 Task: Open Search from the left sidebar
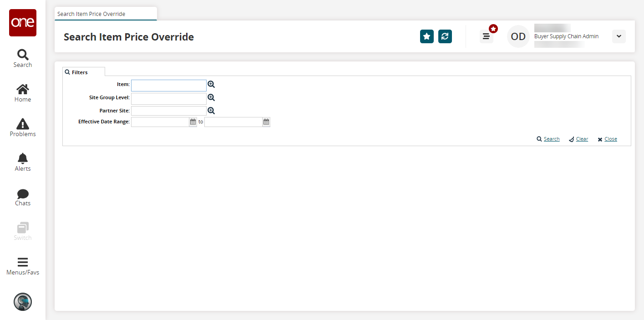(x=22, y=58)
